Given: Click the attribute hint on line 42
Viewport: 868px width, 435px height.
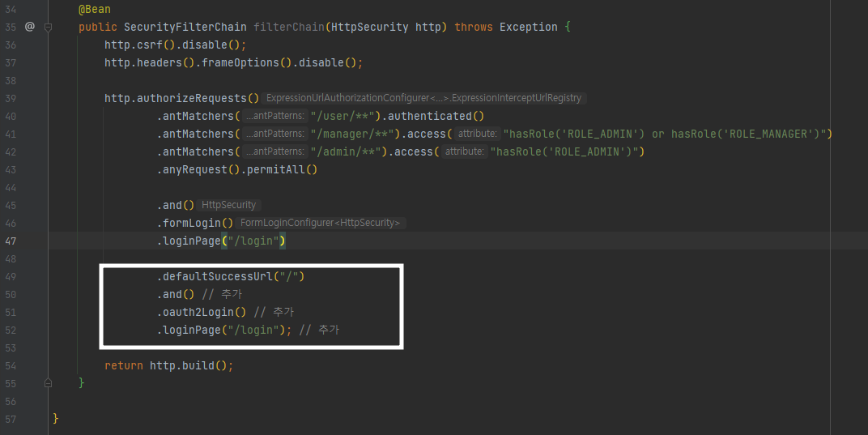Looking at the screenshot, I should click(x=465, y=151).
